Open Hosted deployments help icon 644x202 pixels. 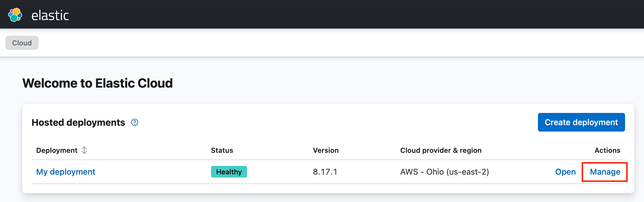(x=135, y=122)
